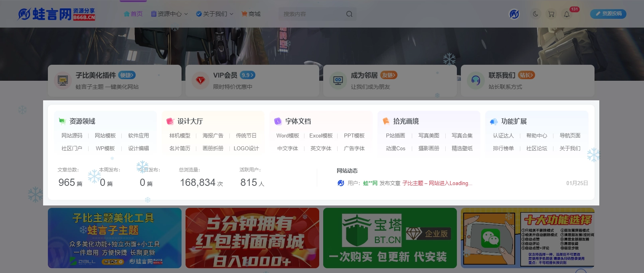Open the notification bell with 131 badge
Image resolution: width=644 pixels, height=273 pixels.
(x=567, y=14)
